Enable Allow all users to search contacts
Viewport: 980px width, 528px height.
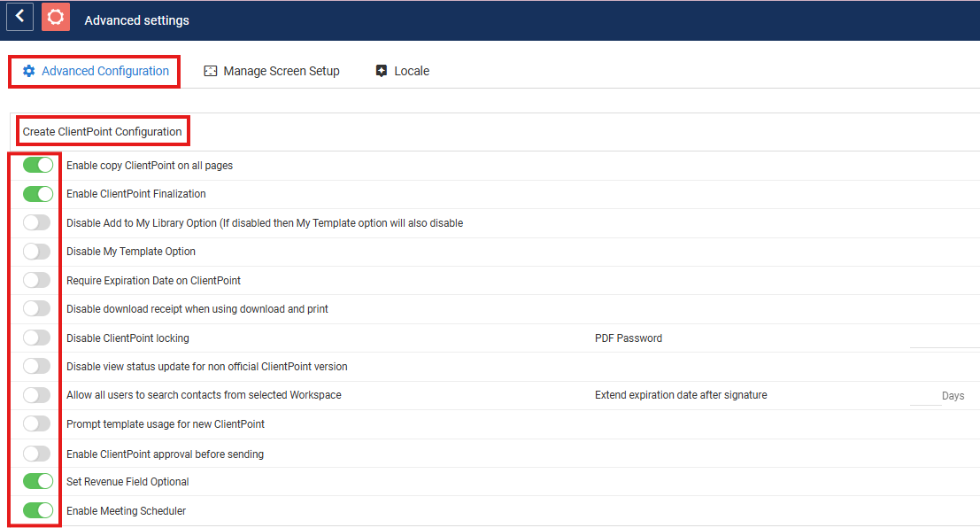37,395
